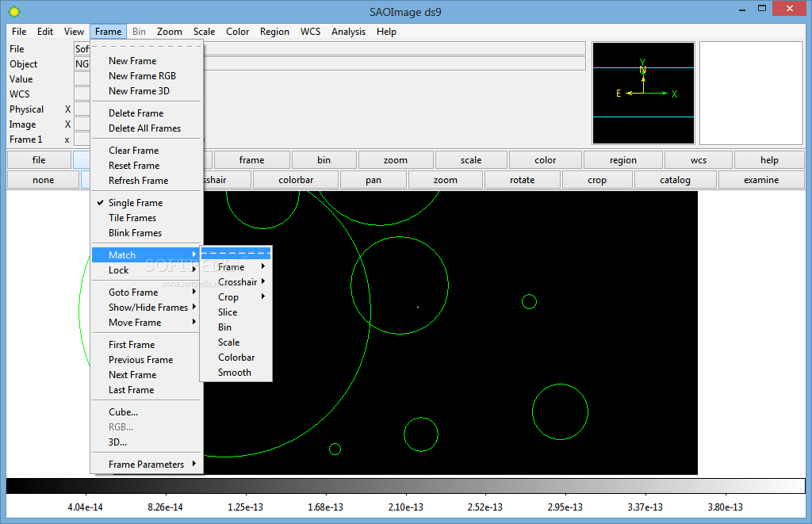
Task: Open the Color menu
Action: pyautogui.click(x=237, y=32)
